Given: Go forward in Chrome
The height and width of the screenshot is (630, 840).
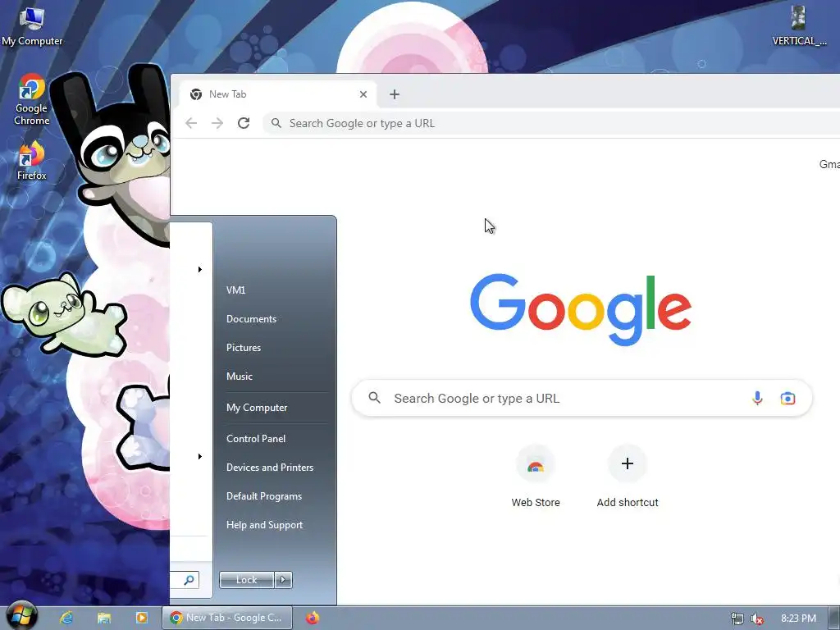Looking at the screenshot, I should coord(217,123).
